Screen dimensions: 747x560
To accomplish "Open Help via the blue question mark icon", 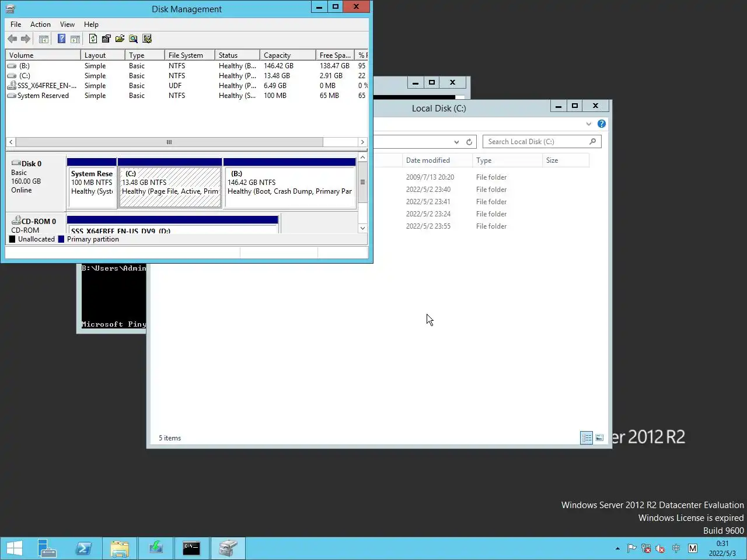I will 61,39.
